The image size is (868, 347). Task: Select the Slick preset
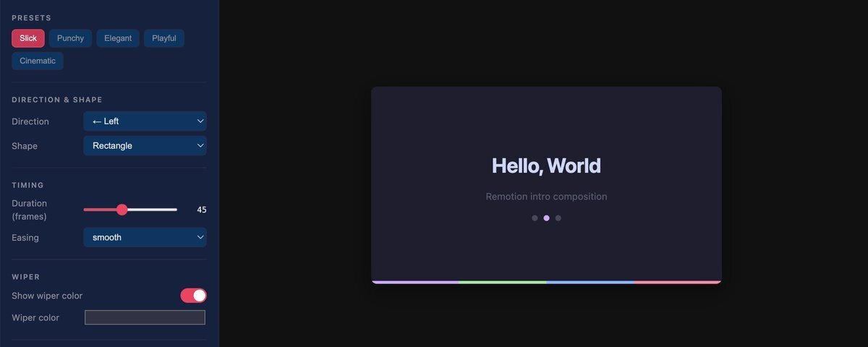[x=28, y=38]
